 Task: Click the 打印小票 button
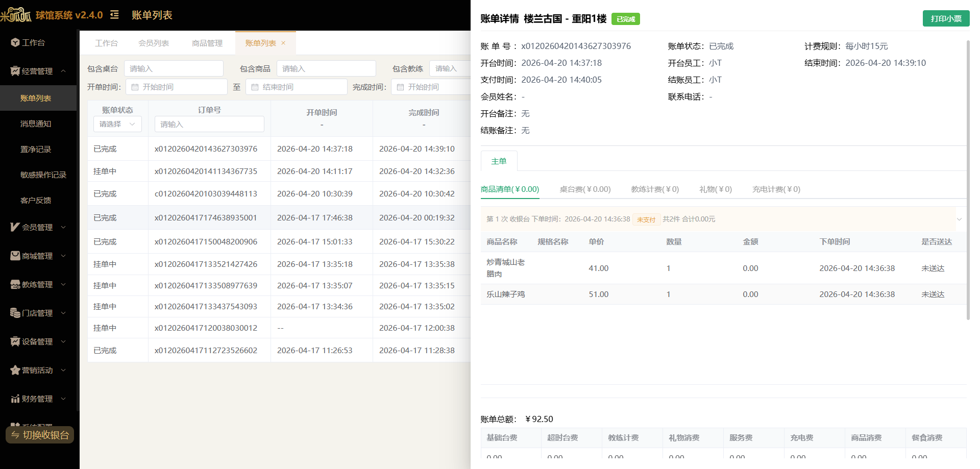(946, 18)
